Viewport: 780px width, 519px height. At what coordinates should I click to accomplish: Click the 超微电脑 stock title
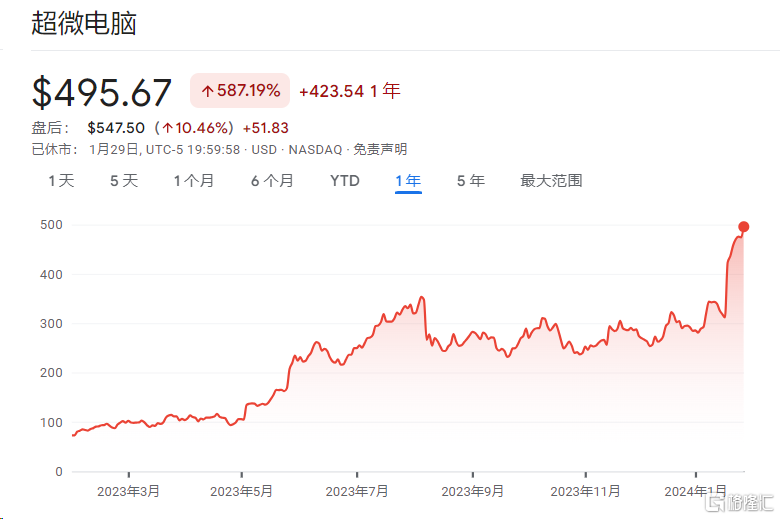(84, 24)
